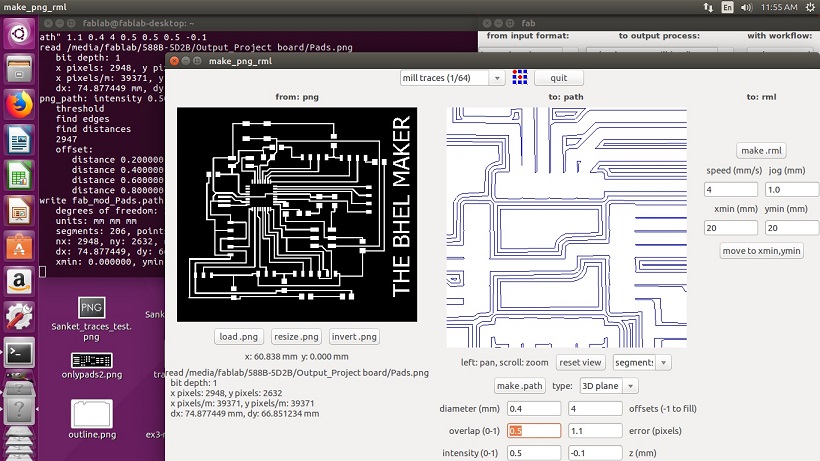Click make .path button

(519, 386)
